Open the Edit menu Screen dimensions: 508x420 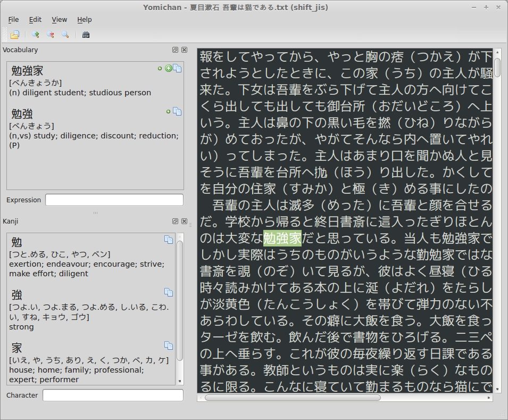[35, 20]
